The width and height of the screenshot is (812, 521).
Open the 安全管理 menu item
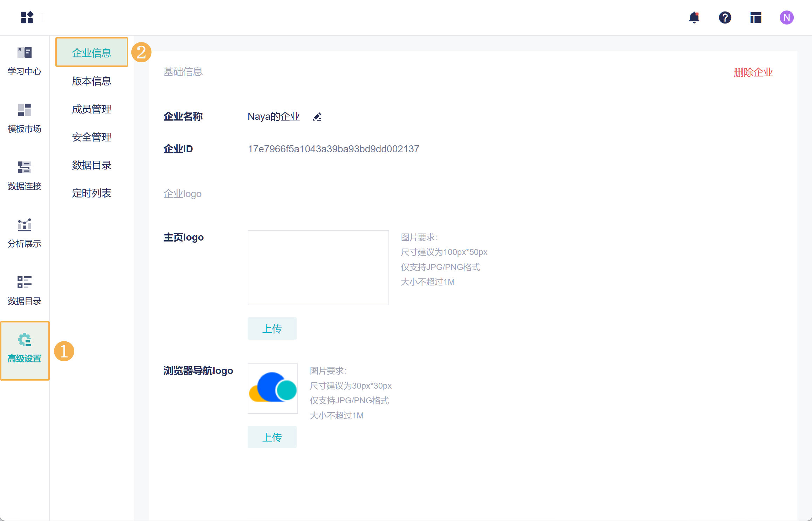tap(91, 137)
